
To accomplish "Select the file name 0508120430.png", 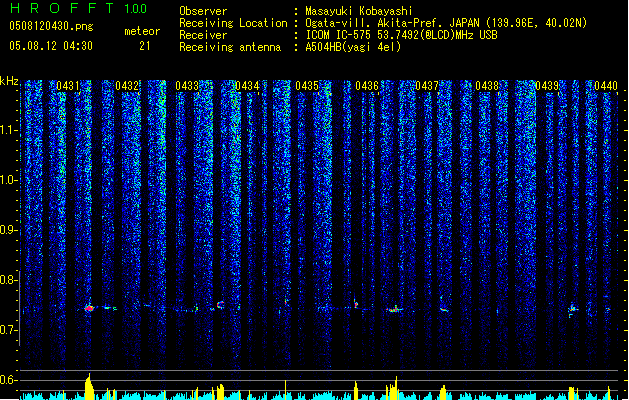I will pyautogui.click(x=51, y=26).
